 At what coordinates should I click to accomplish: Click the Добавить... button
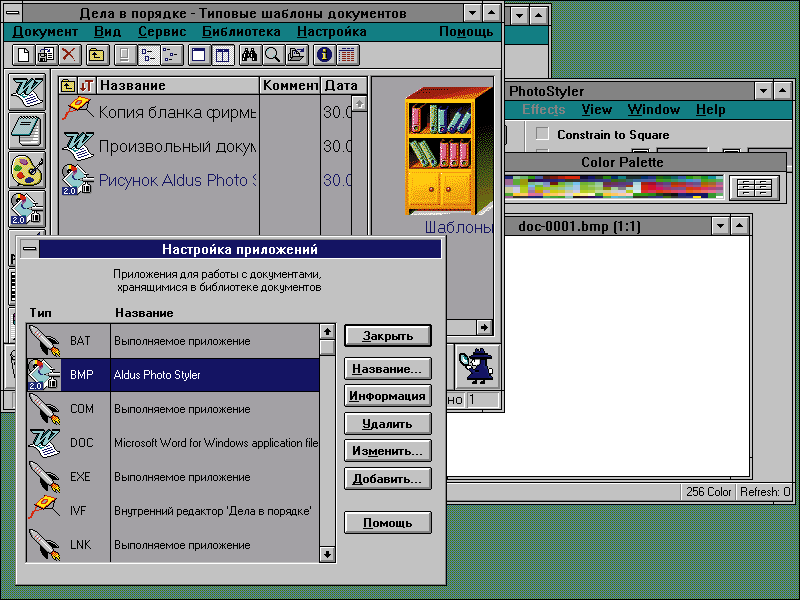click(x=387, y=478)
